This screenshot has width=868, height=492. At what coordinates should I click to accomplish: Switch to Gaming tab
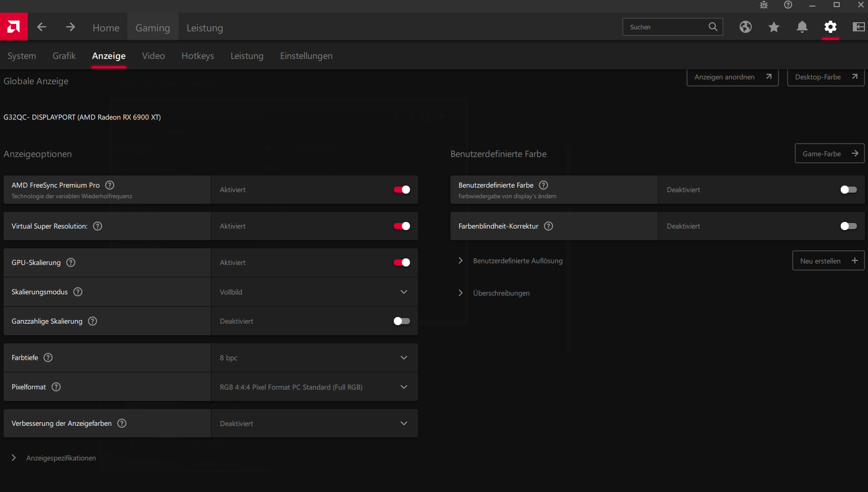pos(153,28)
